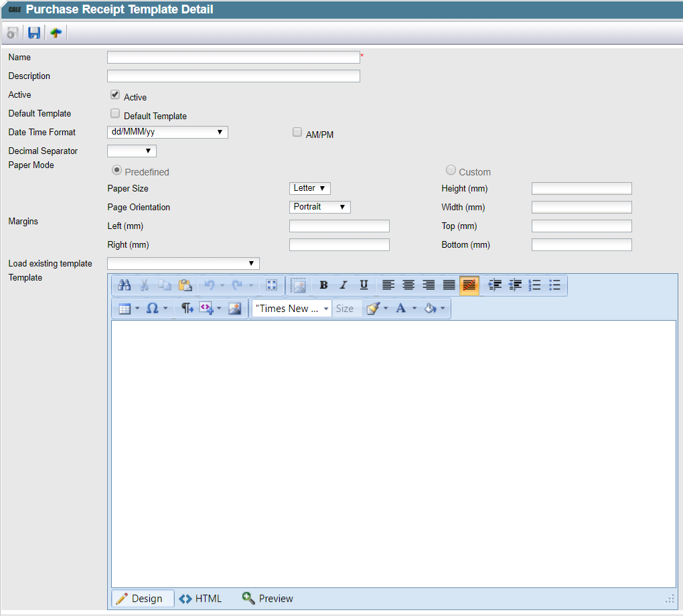This screenshot has width=683, height=616.
Task: Click the Undo arrow icon
Action: tap(210, 285)
